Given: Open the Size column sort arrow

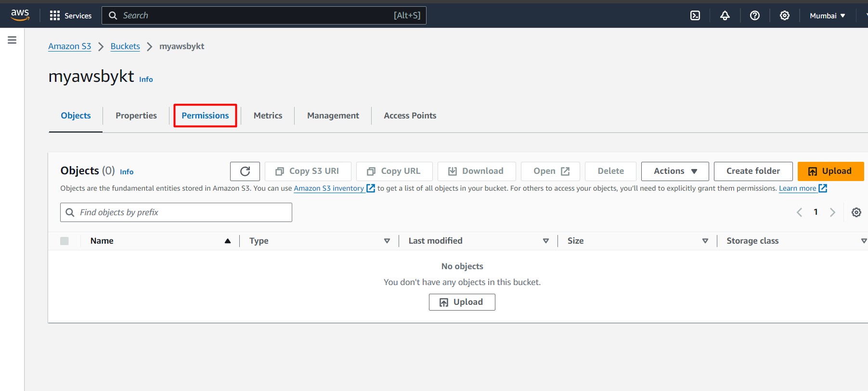Looking at the screenshot, I should pyautogui.click(x=705, y=241).
